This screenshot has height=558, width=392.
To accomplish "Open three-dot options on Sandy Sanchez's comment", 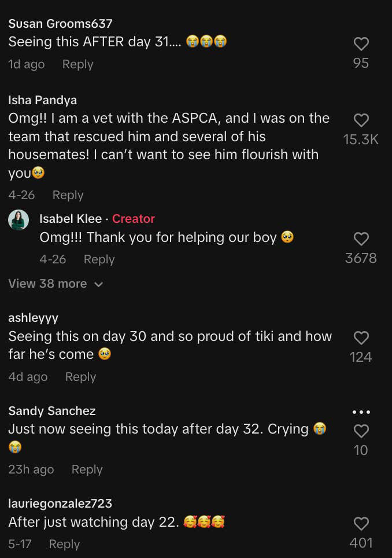I will (361, 412).
